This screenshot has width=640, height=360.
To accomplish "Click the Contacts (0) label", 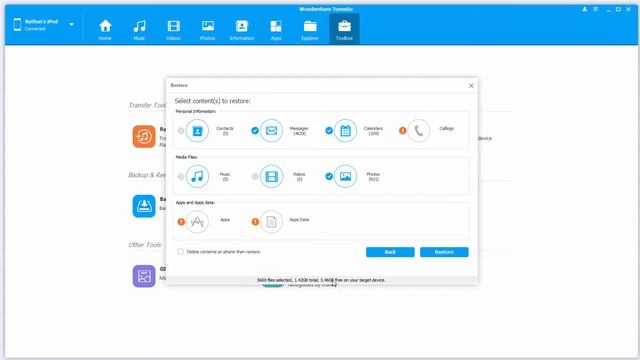I will coord(225,131).
